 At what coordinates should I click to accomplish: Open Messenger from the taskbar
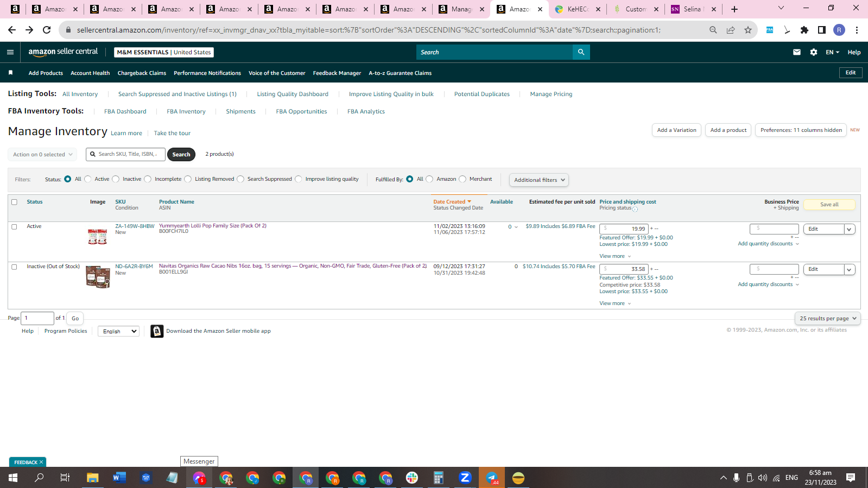199,478
